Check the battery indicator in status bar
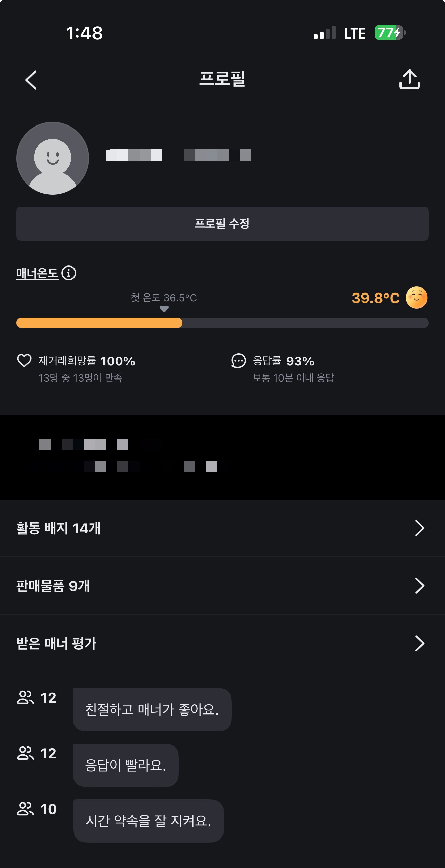The image size is (445, 868). (x=389, y=33)
